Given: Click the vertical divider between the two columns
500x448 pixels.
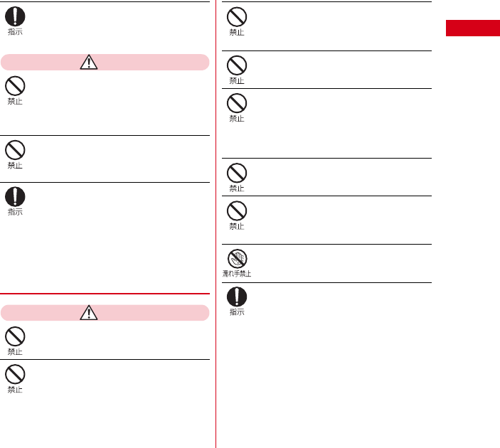Looking at the screenshot, I should tap(216, 213).
